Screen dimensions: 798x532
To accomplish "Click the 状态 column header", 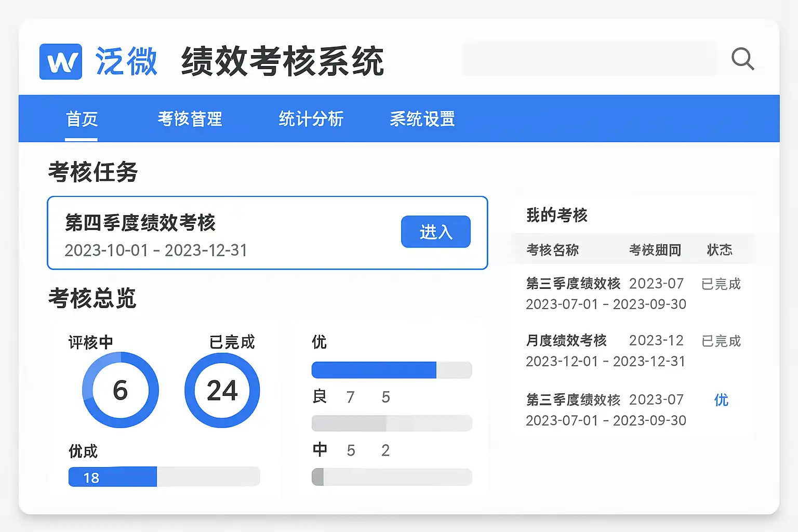I will coord(720,250).
